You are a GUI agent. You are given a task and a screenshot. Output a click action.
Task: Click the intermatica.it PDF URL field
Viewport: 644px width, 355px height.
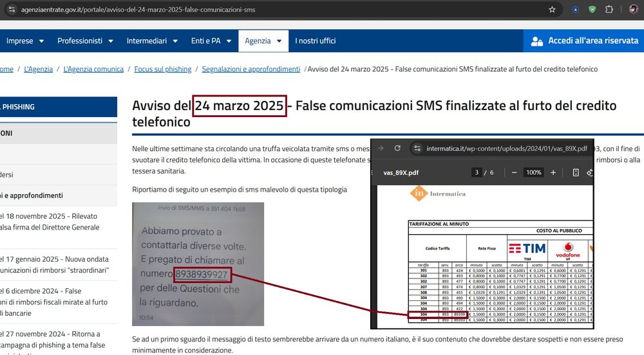tap(506, 149)
